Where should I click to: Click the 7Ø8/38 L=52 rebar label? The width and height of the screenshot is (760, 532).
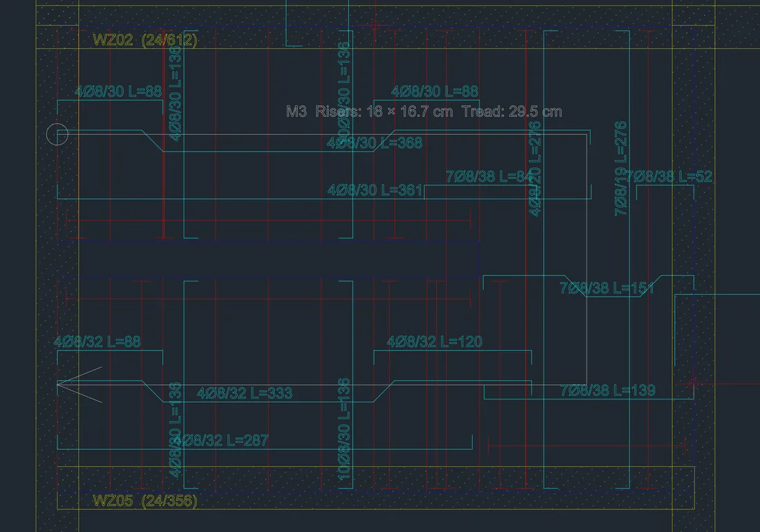pos(669,176)
